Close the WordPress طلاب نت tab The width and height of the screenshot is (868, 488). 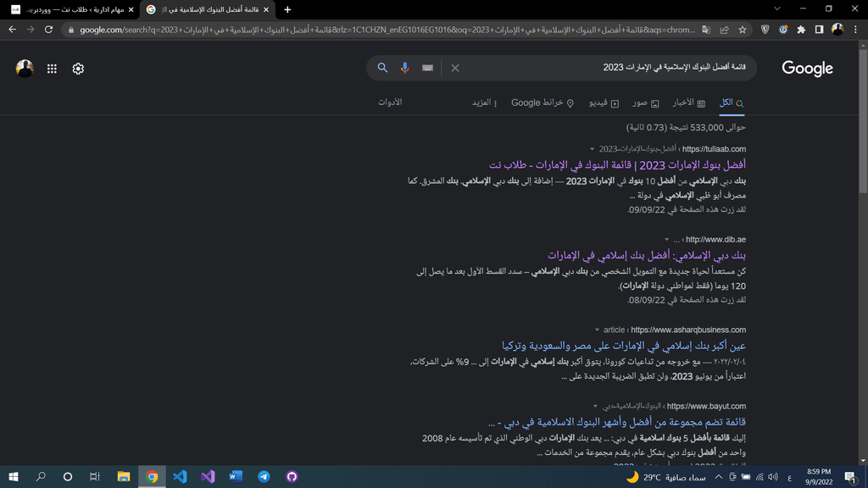(x=131, y=10)
